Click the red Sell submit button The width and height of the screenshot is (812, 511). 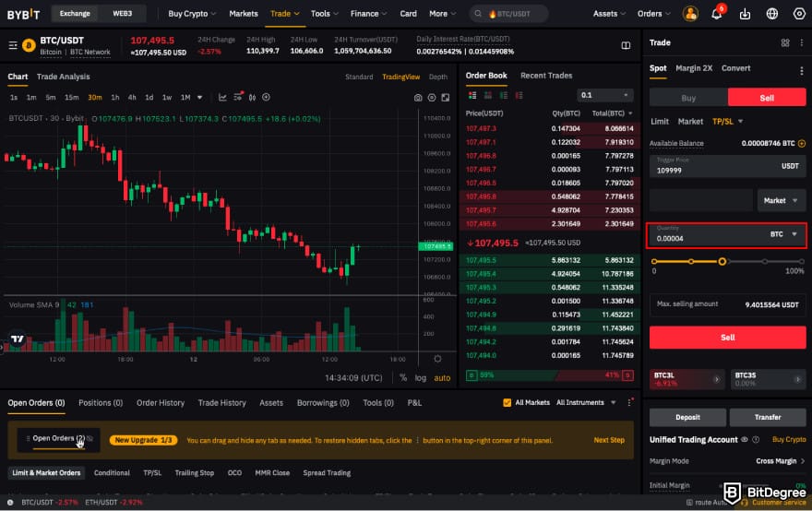point(728,338)
